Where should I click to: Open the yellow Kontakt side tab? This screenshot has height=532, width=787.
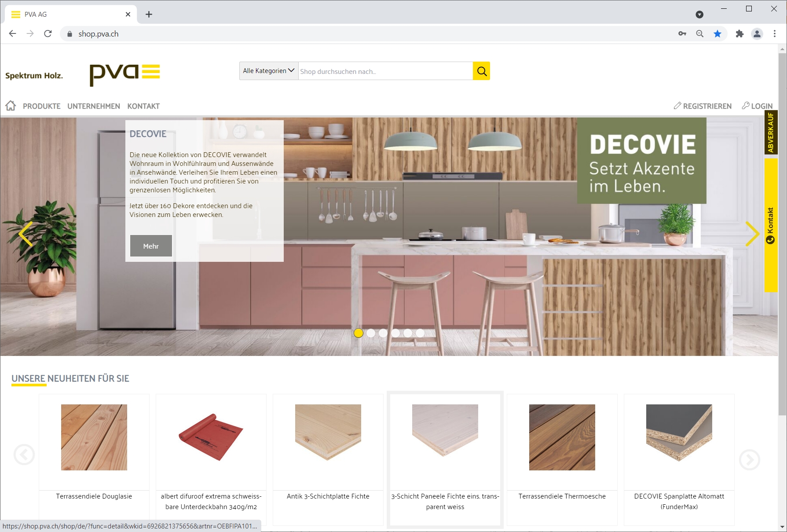pos(771,225)
